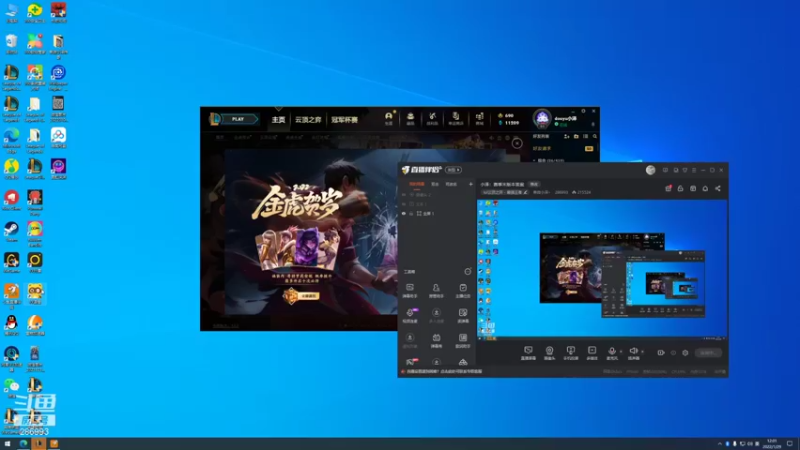Click the video playback source button in bottom bar
Screen dimensions: 800x450
pos(592,353)
